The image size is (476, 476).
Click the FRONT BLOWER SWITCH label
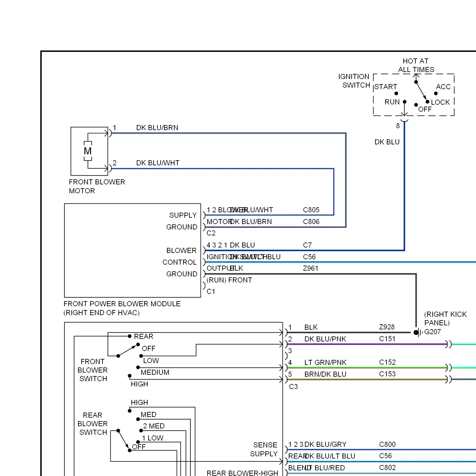click(93, 370)
